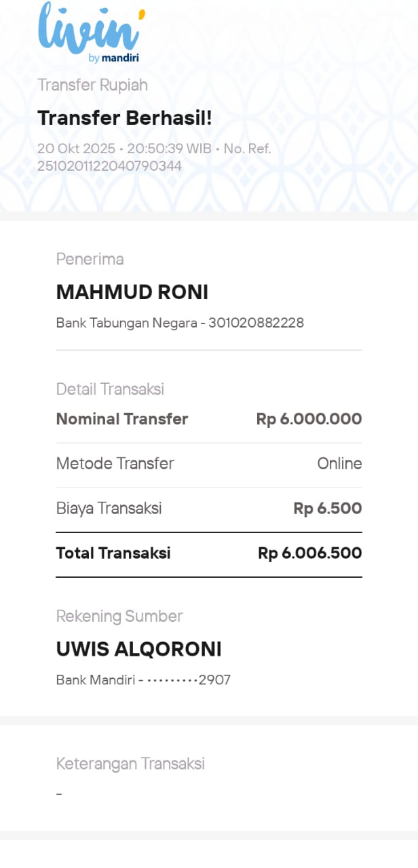Click the Metode Transfer Online value

point(339,463)
